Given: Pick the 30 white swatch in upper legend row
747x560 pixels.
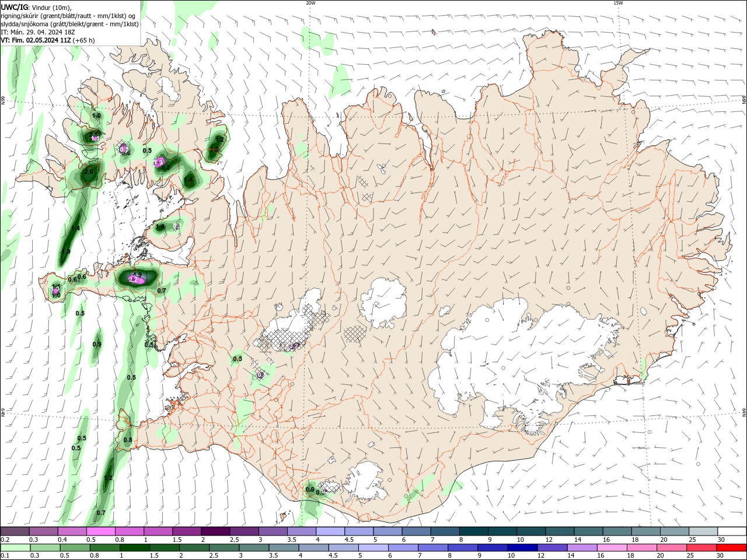Looking at the screenshot, I should click(x=731, y=531).
